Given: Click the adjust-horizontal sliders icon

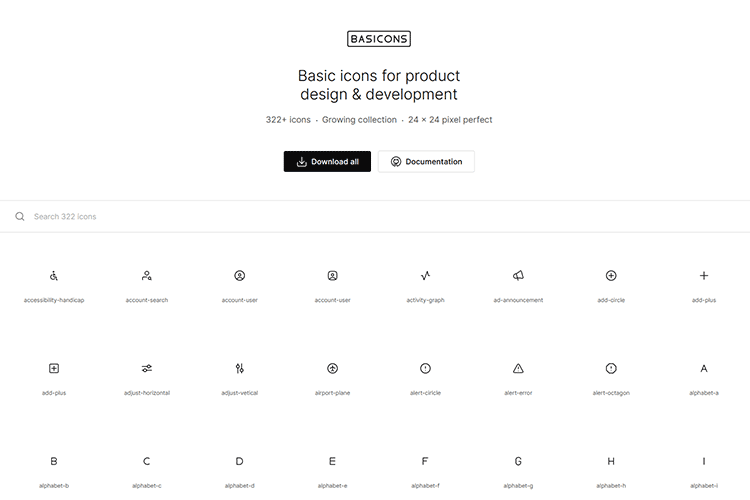Looking at the screenshot, I should click(x=147, y=368).
